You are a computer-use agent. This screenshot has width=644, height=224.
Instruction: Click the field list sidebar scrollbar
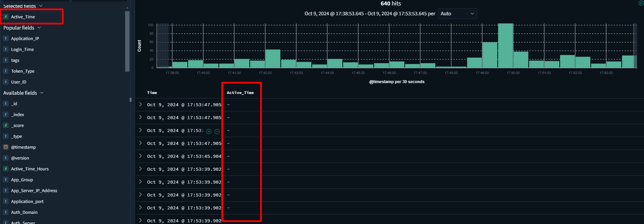(x=127, y=41)
